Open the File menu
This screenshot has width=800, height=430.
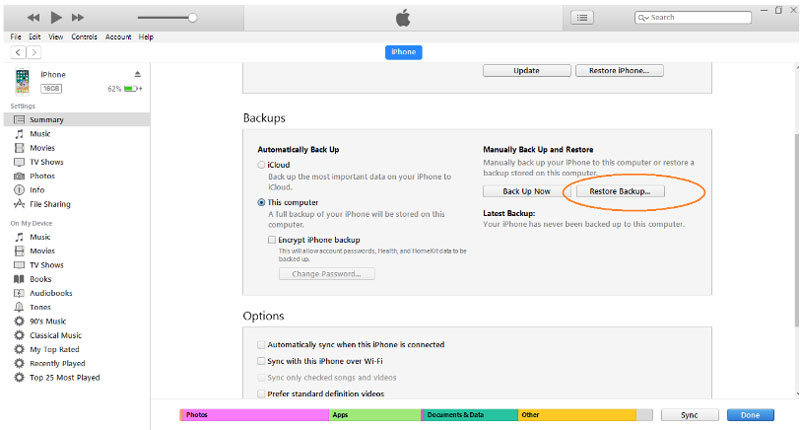pyautogui.click(x=16, y=37)
